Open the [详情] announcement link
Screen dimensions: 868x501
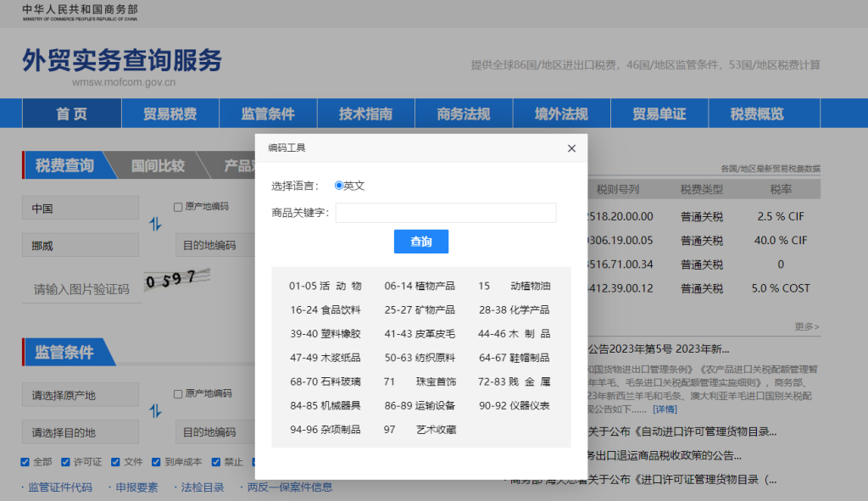(x=665, y=409)
